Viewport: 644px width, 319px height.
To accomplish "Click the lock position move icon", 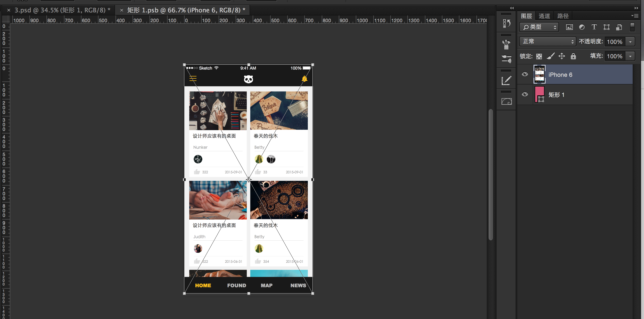I will (562, 56).
